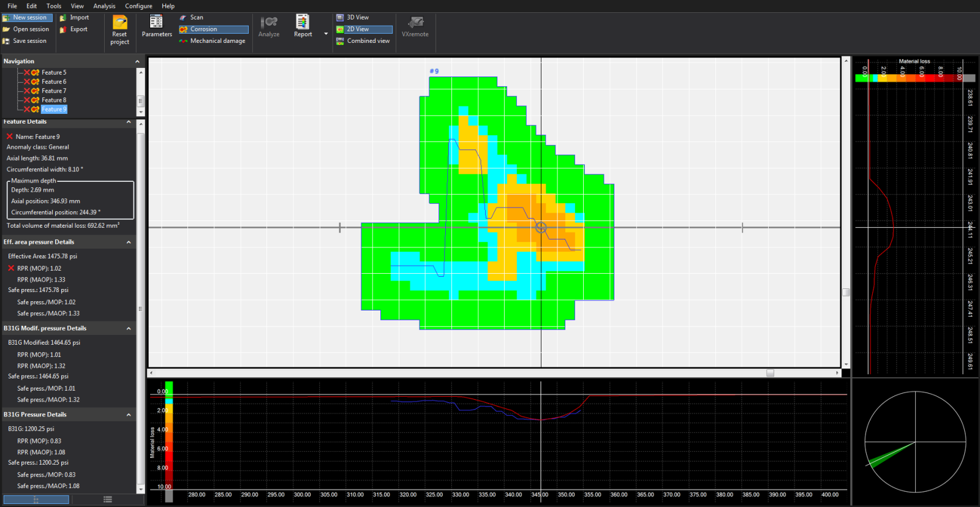Click the bottom-left panel tab button

pyautogui.click(x=36, y=500)
